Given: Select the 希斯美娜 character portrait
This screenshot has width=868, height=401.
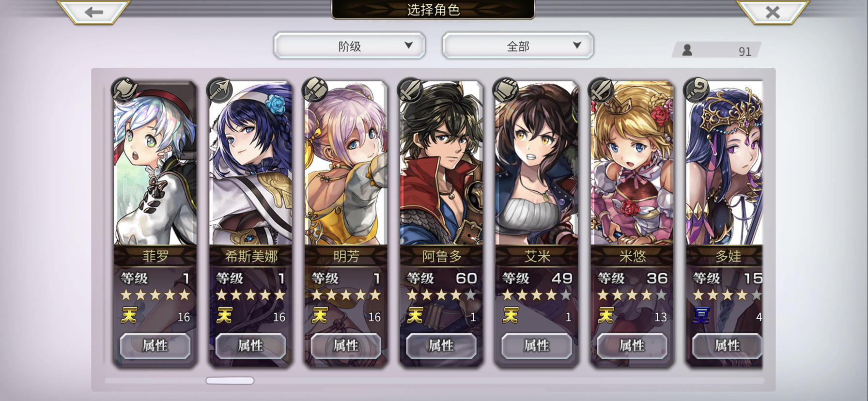Looking at the screenshot, I should [250, 164].
